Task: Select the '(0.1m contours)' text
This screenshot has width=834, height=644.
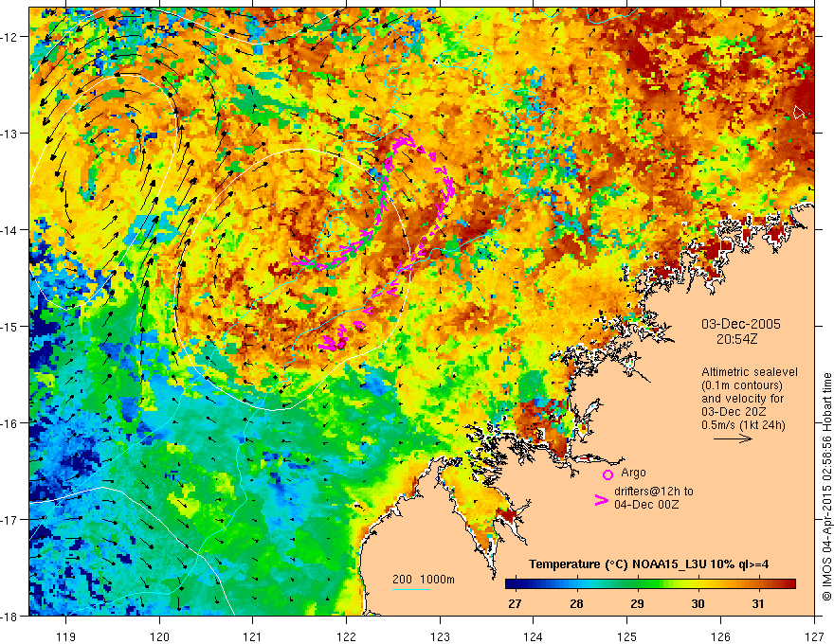Action: coord(742,385)
